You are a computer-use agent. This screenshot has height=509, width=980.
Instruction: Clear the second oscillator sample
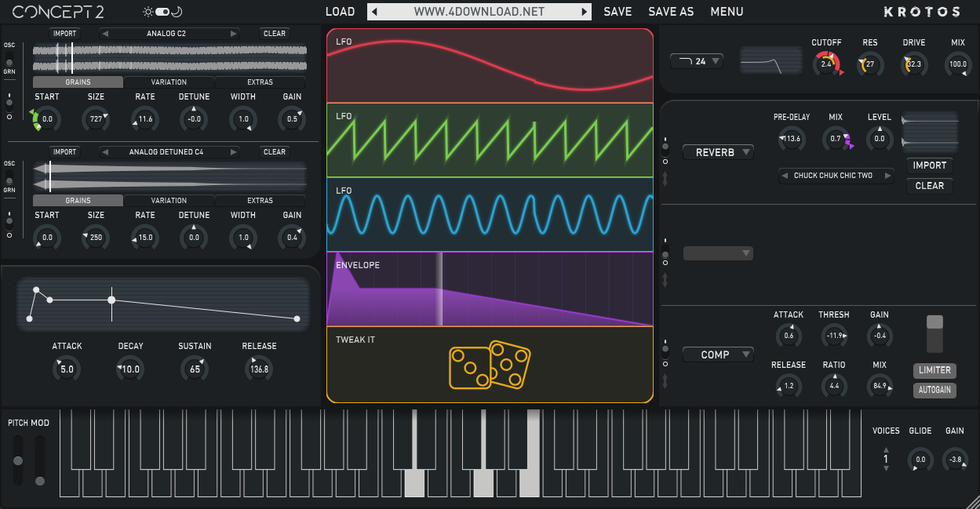pyautogui.click(x=275, y=152)
